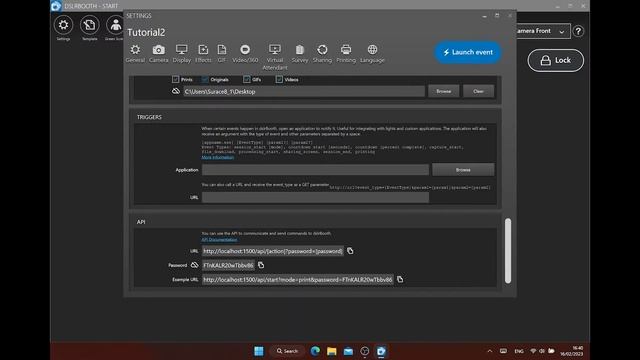Open the Effects settings tab

[x=203, y=53]
